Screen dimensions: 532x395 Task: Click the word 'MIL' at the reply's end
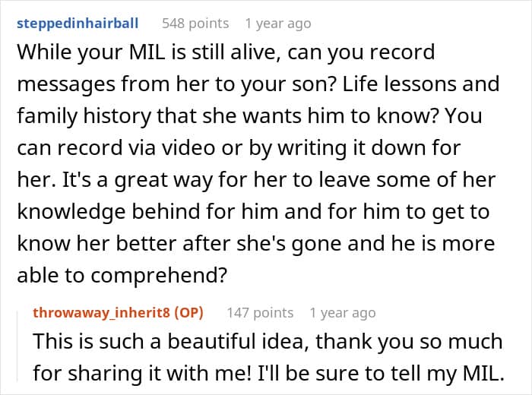[483, 373]
